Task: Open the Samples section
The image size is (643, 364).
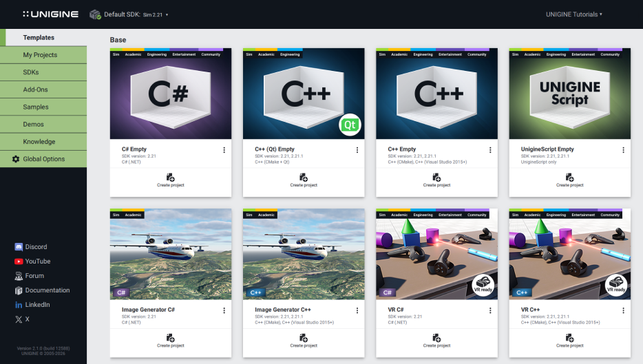Action: 43,107
